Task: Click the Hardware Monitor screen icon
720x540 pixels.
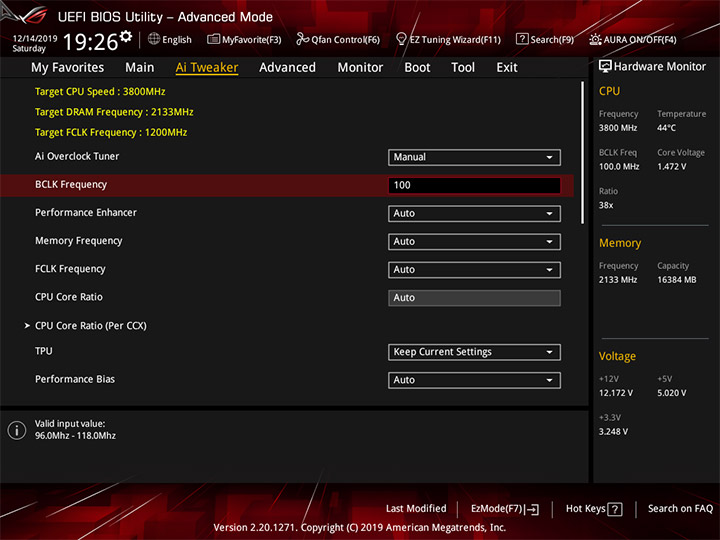Action: [605, 67]
